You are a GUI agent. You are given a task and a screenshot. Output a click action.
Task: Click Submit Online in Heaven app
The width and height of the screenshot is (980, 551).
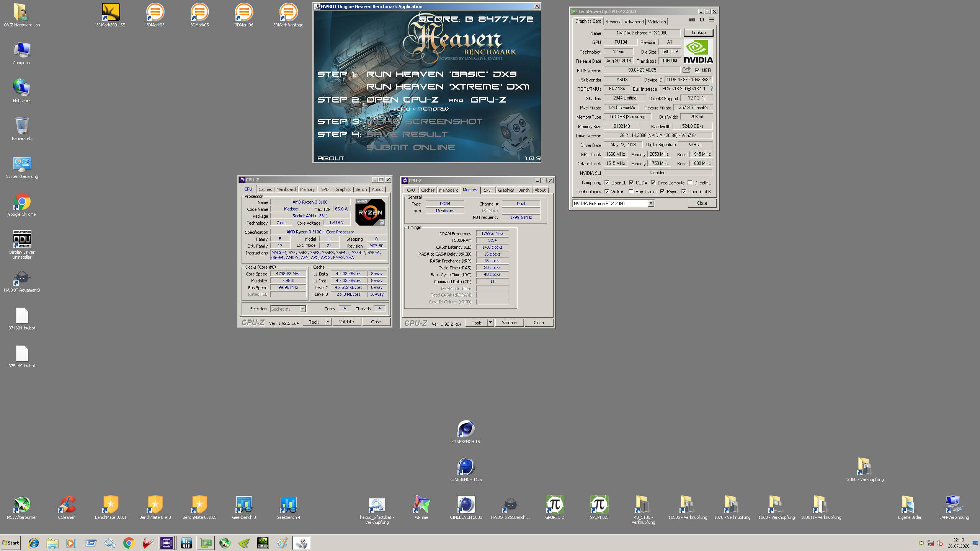[411, 147]
